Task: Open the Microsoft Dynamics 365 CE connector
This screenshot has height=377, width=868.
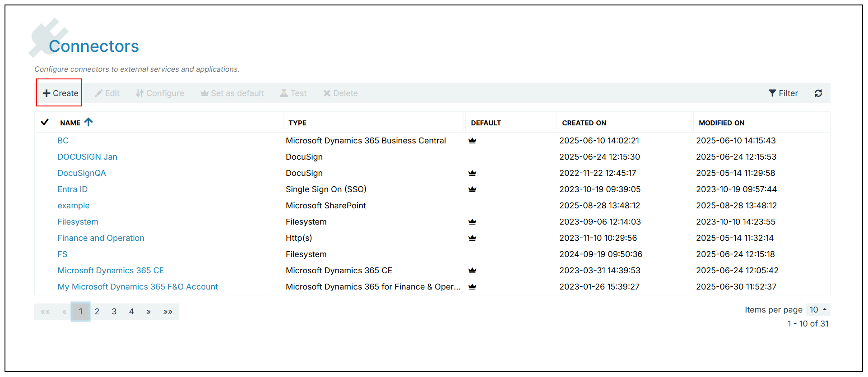Action: (111, 271)
